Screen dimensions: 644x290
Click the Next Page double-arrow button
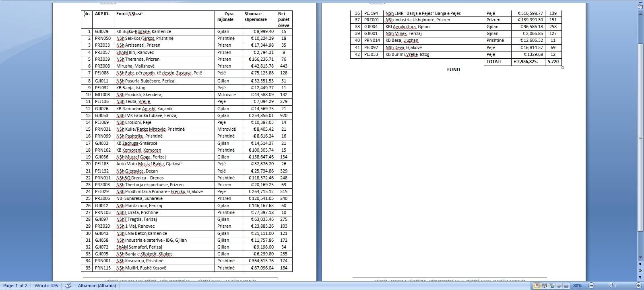[640, 277]
